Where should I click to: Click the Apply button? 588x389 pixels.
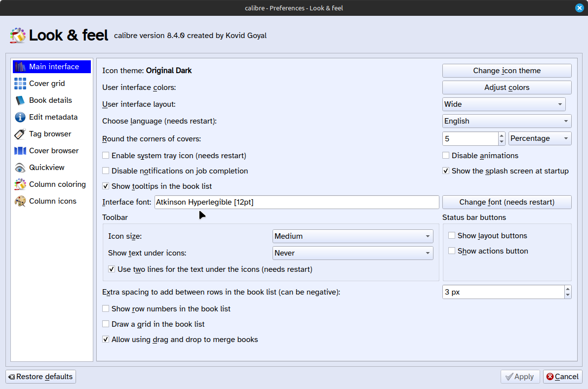[x=520, y=377]
